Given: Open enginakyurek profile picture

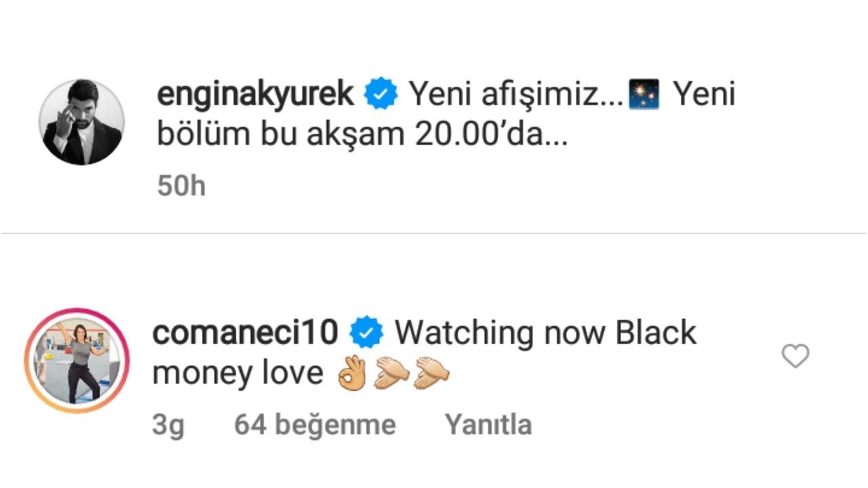Looking at the screenshot, I should pyautogui.click(x=81, y=122).
